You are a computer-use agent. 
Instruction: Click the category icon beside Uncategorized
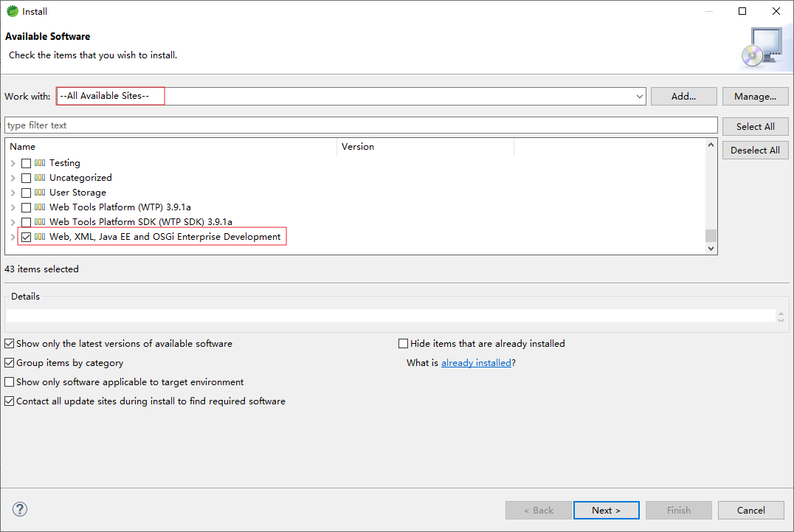[41, 178]
